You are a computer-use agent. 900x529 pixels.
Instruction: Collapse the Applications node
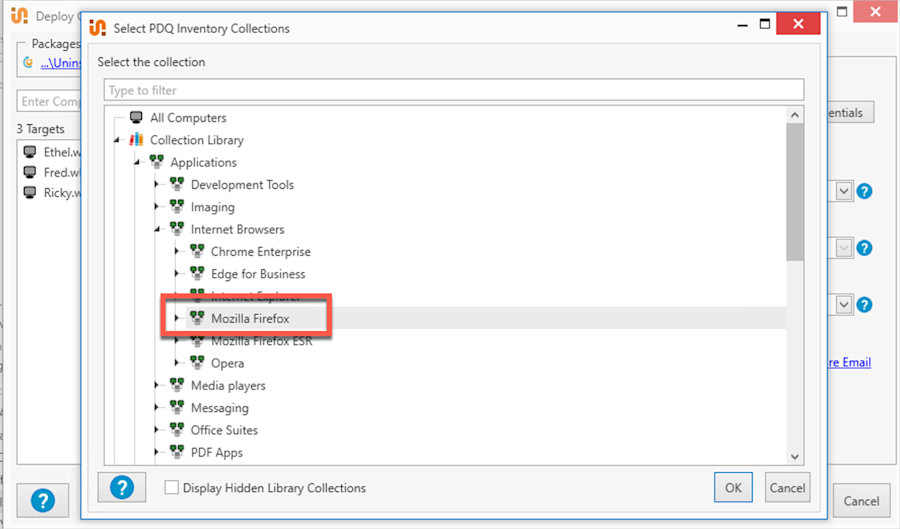click(x=137, y=162)
